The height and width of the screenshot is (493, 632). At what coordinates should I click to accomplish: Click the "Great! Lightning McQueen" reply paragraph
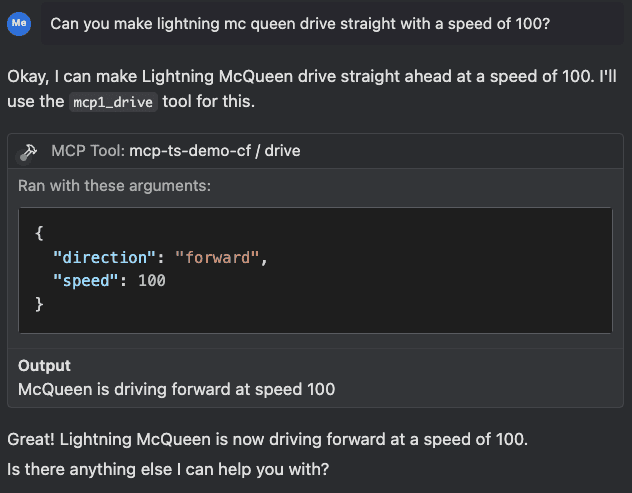268,439
